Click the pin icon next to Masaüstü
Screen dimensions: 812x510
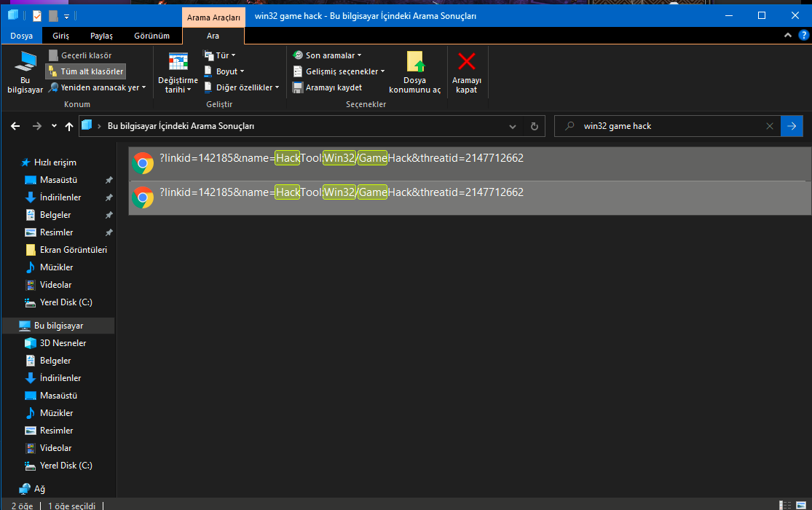109,181
